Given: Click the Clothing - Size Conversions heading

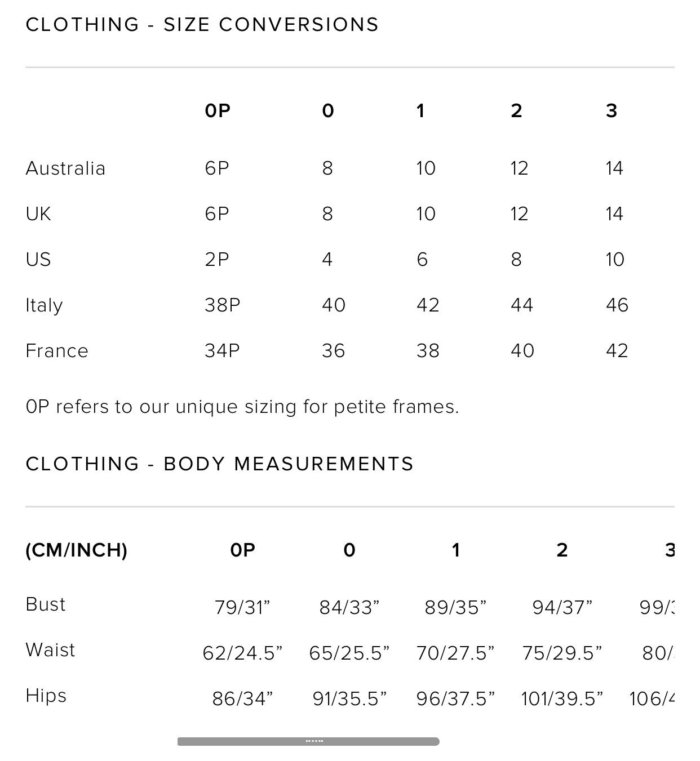Looking at the screenshot, I should (202, 25).
